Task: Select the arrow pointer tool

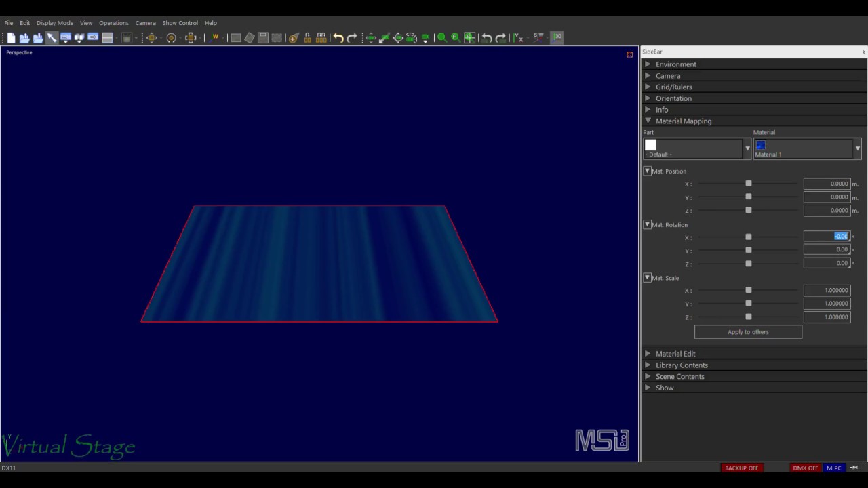Action: [52, 38]
